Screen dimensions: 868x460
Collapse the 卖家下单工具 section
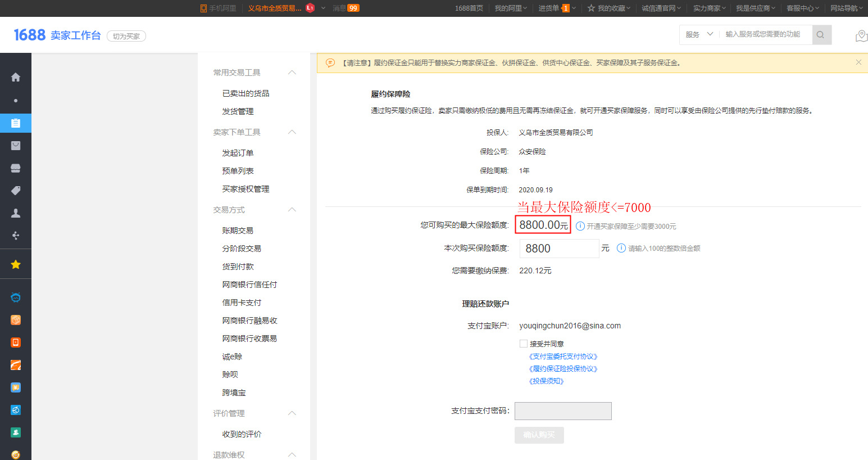tap(292, 132)
